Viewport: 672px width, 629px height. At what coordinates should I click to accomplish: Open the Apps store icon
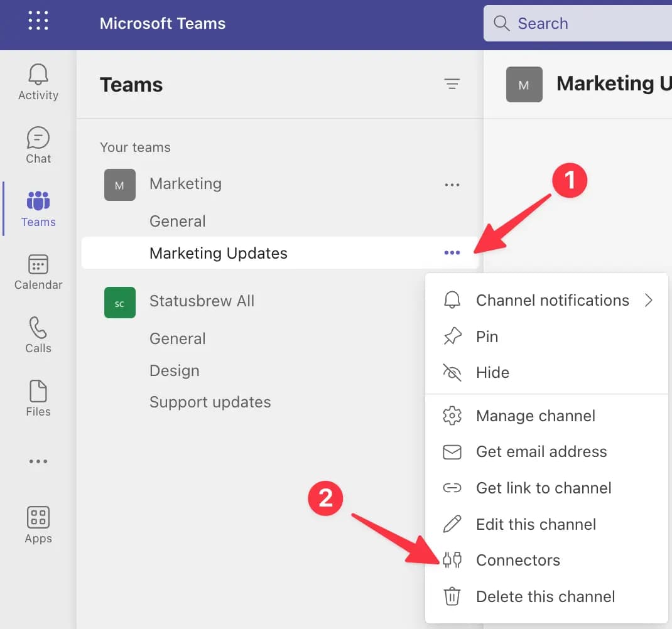tap(38, 525)
